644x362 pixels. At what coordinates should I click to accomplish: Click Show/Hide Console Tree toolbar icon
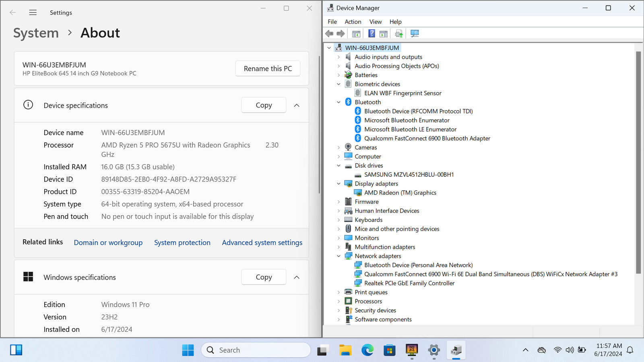(356, 33)
